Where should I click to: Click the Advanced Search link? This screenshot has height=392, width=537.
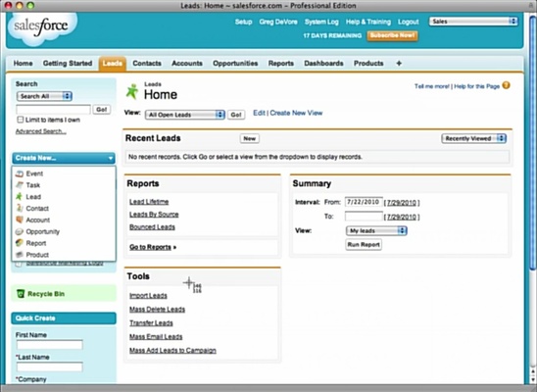(x=41, y=131)
